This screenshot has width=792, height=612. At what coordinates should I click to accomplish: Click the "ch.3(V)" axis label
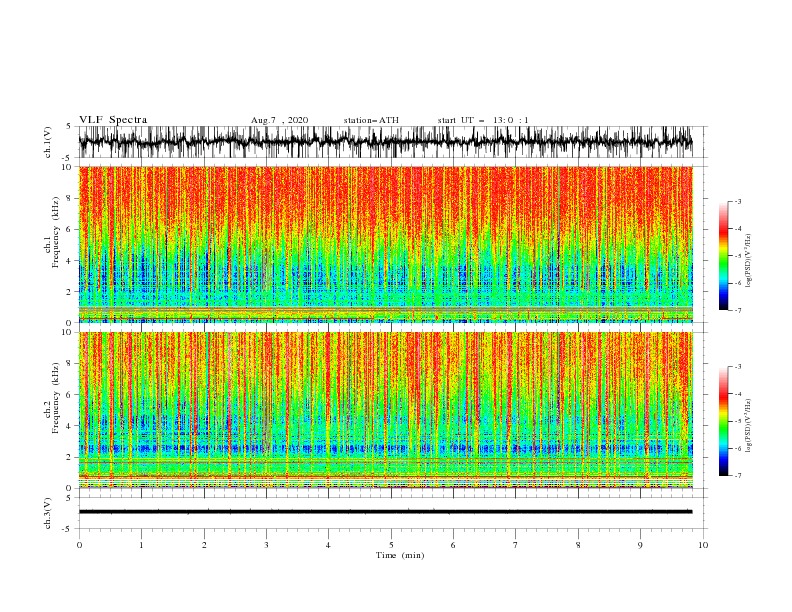[48, 513]
